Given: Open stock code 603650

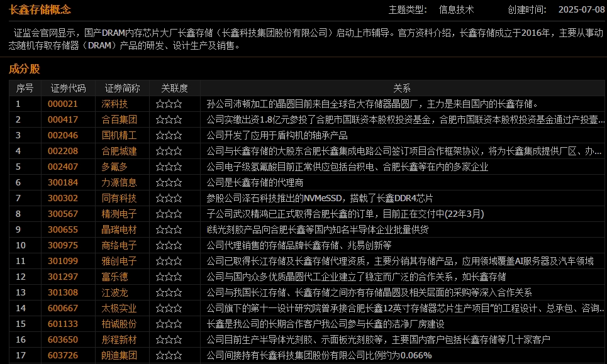Looking at the screenshot, I should point(63,339).
